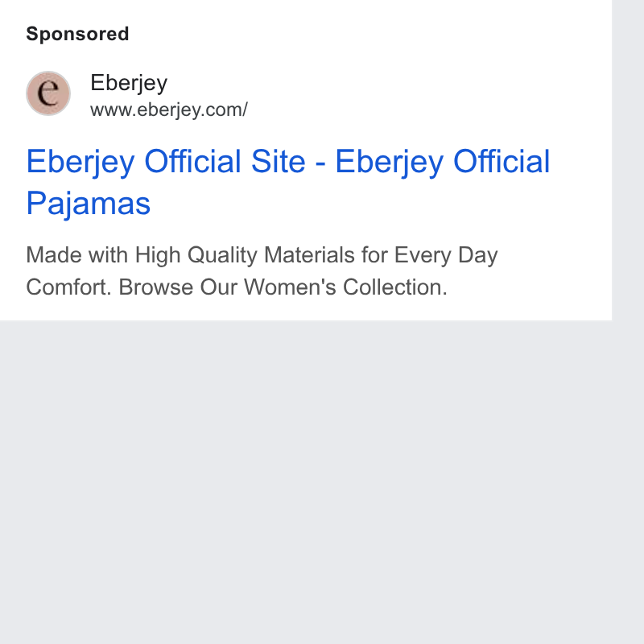Click the www.eberjey.com/ display URL
Viewport: 644px width, 644px height.
tap(169, 110)
